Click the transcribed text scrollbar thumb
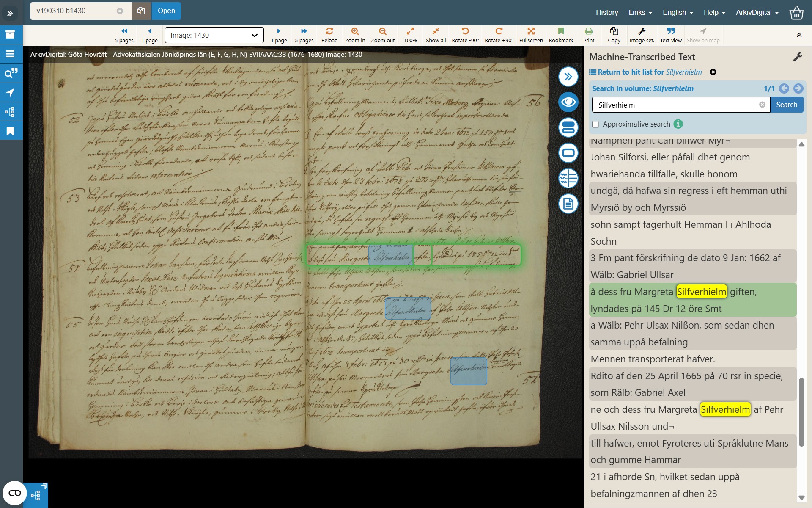The width and height of the screenshot is (812, 508). point(801,412)
